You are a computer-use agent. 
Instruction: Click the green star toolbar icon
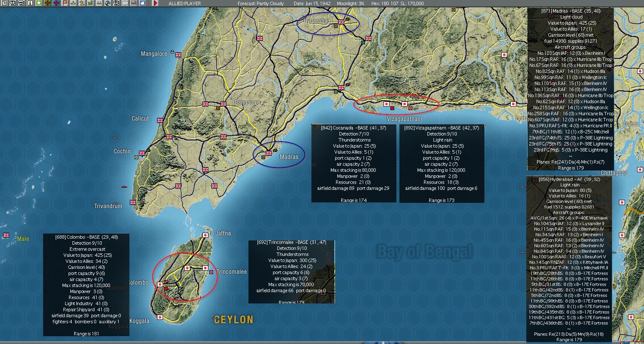(39, 3)
